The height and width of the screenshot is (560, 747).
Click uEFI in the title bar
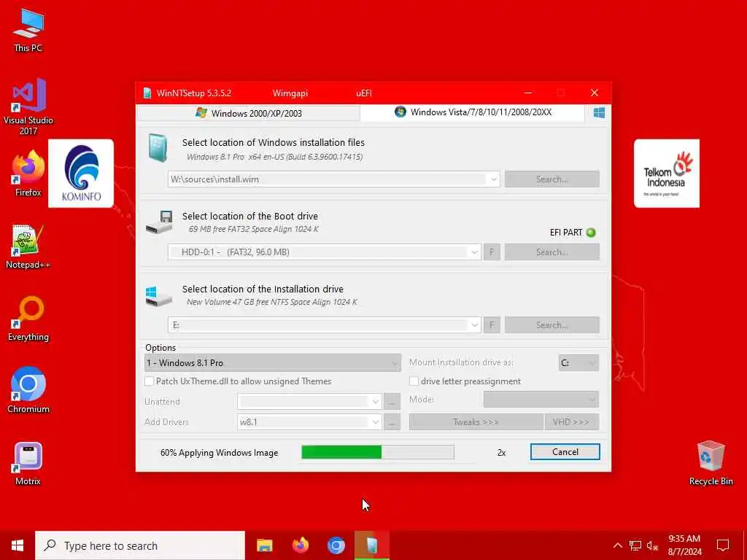pos(364,93)
